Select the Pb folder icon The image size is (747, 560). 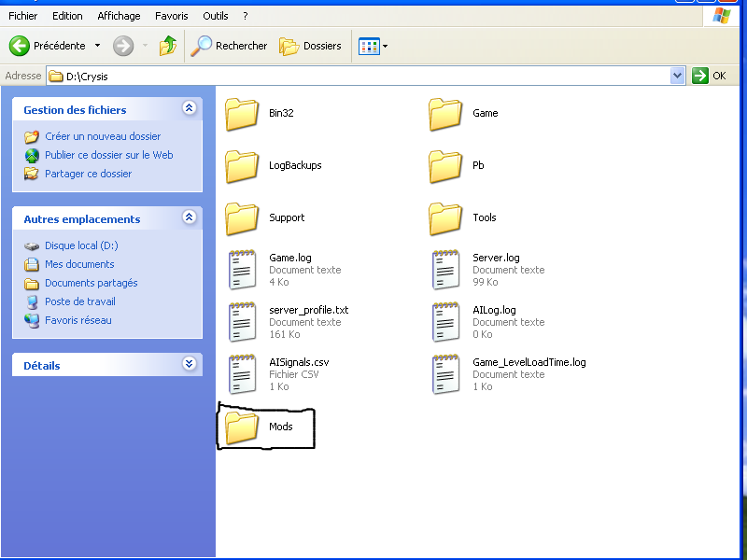(x=445, y=167)
